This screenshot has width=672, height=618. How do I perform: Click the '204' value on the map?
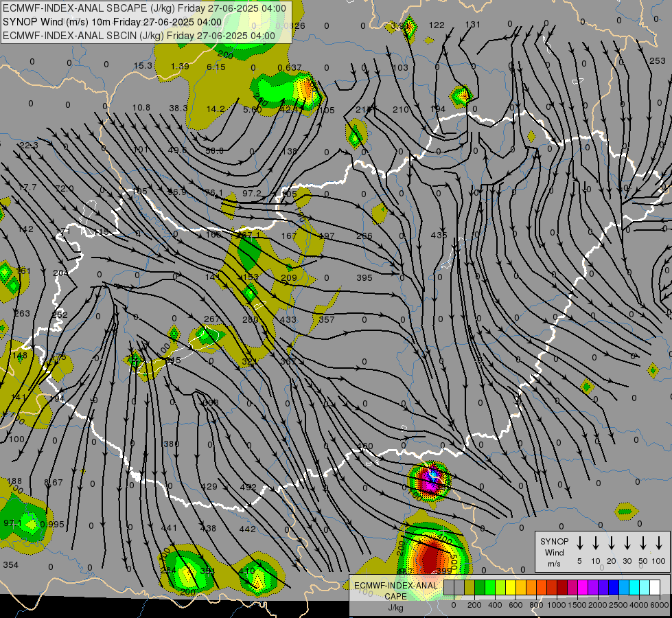point(60,273)
